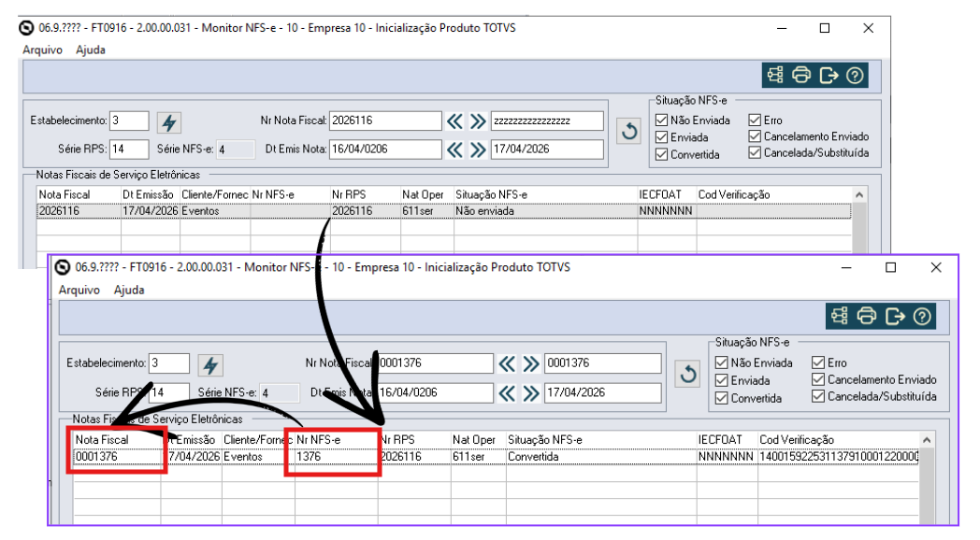Open Arquivo menu in back window
This screenshot has width=980, height=540.
42,50
